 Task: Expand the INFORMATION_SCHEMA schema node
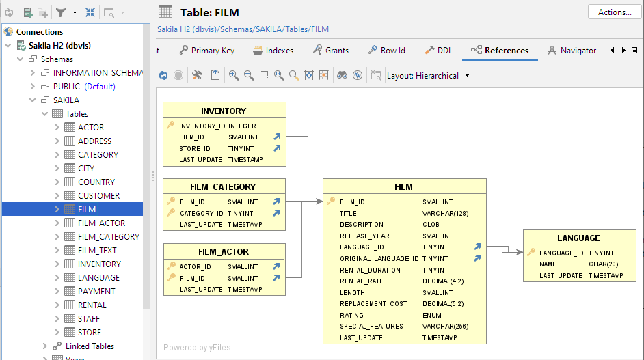33,73
